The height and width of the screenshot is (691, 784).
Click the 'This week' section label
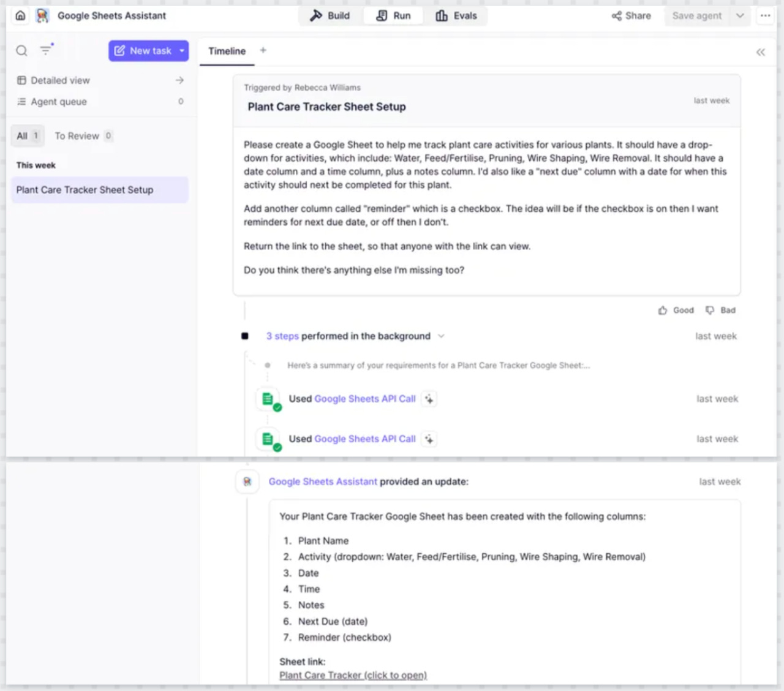(x=36, y=165)
